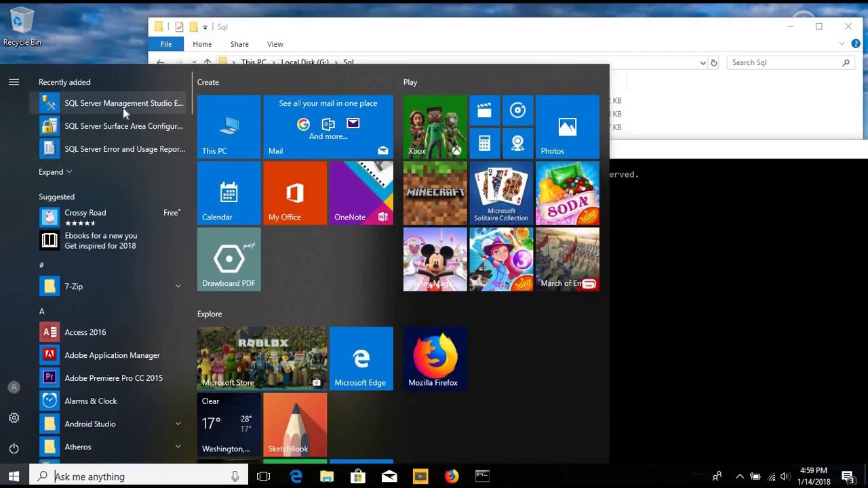Activate Cortana microphone

tap(235, 476)
